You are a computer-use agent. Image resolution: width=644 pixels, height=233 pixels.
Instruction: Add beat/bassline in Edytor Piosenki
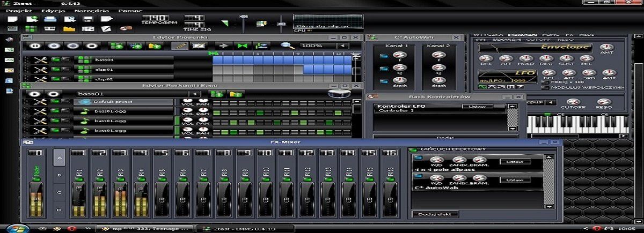tap(117, 46)
